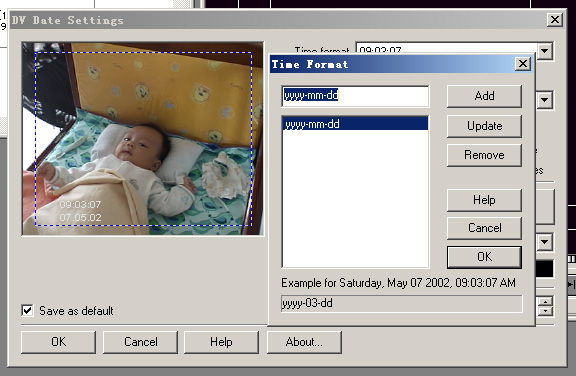This screenshot has width=576, height=376.
Task: Close the DV Date Settings window
Action: point(555,19)
